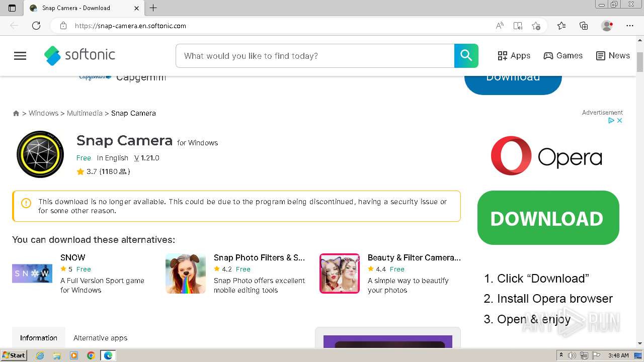Open News section in header

tap(613, 56)
